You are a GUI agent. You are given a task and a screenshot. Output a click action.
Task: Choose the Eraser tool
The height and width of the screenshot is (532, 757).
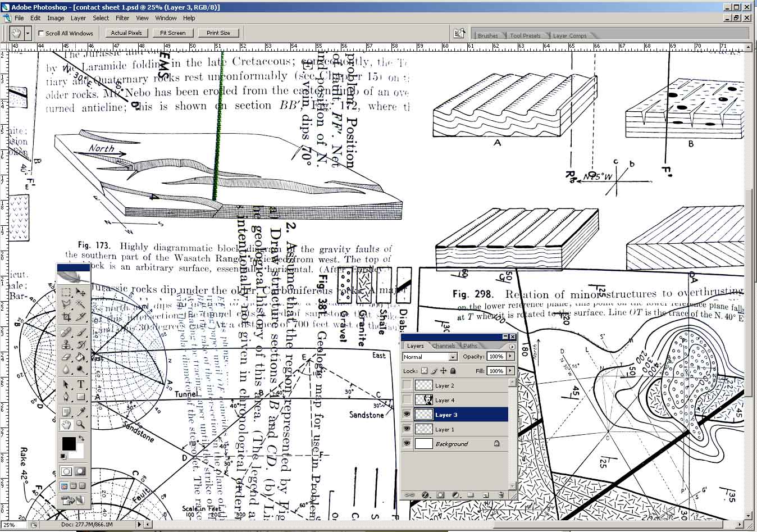(x=66, y=357)
